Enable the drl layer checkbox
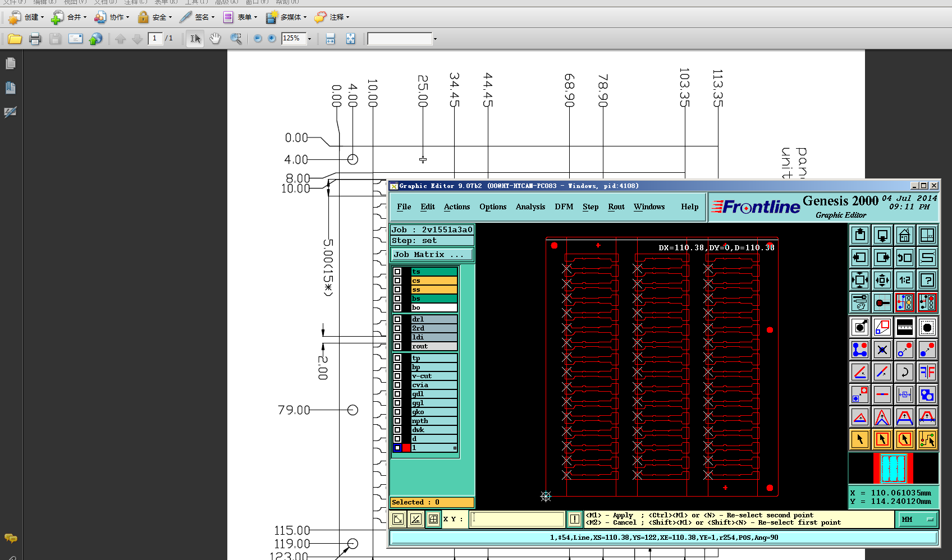This screenshot has height=560, width=952. (x=397, y=319)
